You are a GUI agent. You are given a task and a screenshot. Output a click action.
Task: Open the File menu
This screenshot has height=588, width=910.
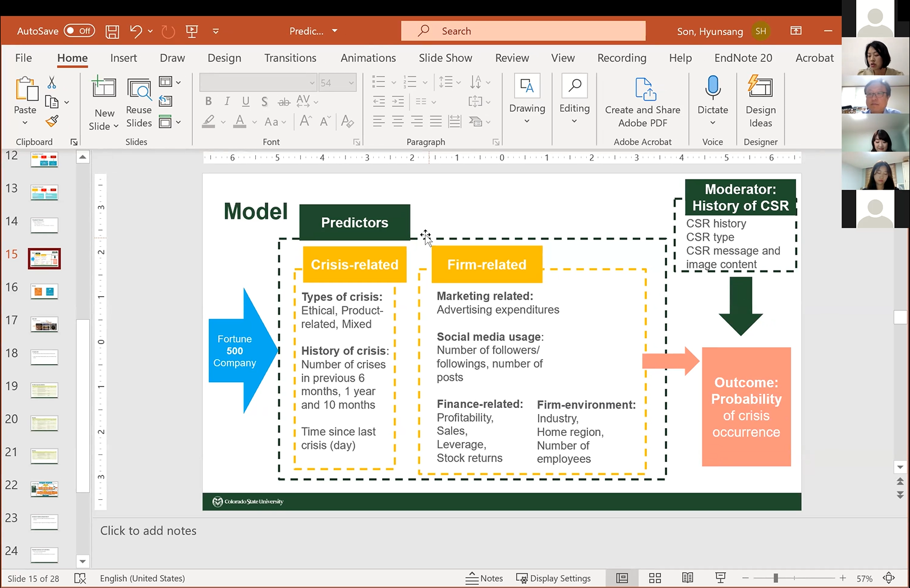click(x=24, y=58)
